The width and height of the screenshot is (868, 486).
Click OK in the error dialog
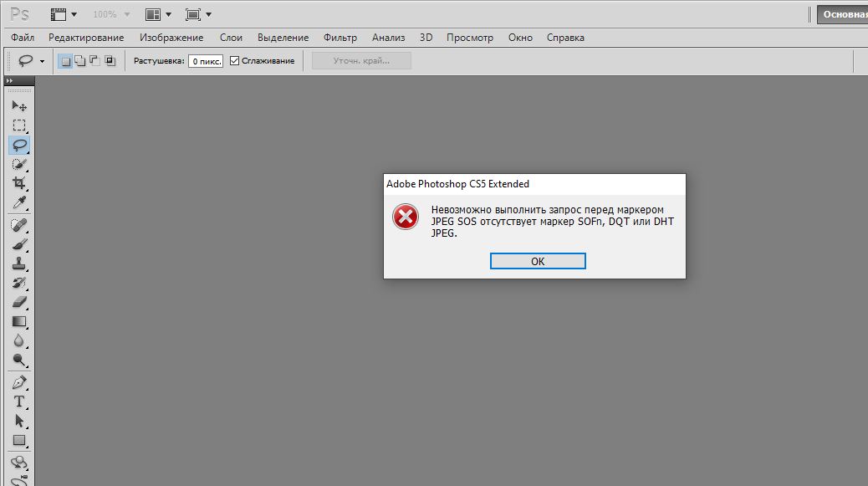[x=538, y=261]
